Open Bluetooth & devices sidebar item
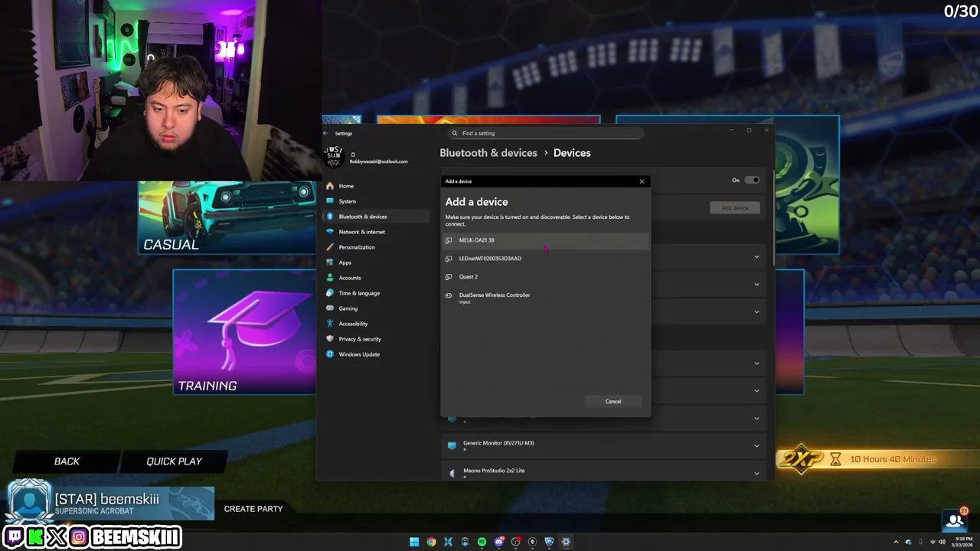 coord(376,217)
